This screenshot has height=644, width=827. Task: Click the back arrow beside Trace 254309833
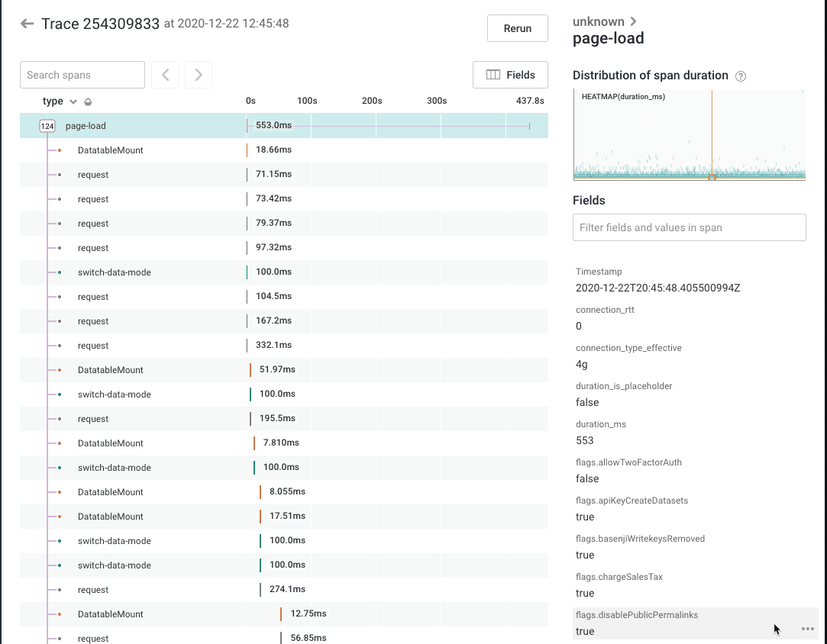coord(27,24)
